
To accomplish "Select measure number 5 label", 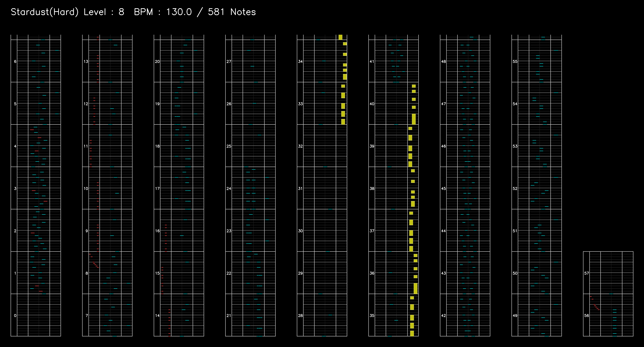I will [15, 104].
